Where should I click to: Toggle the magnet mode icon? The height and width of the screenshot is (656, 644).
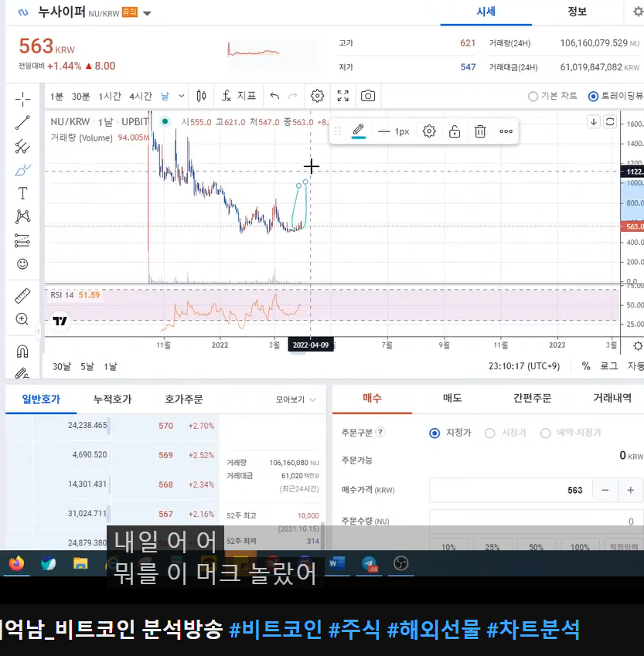(22, 351)
